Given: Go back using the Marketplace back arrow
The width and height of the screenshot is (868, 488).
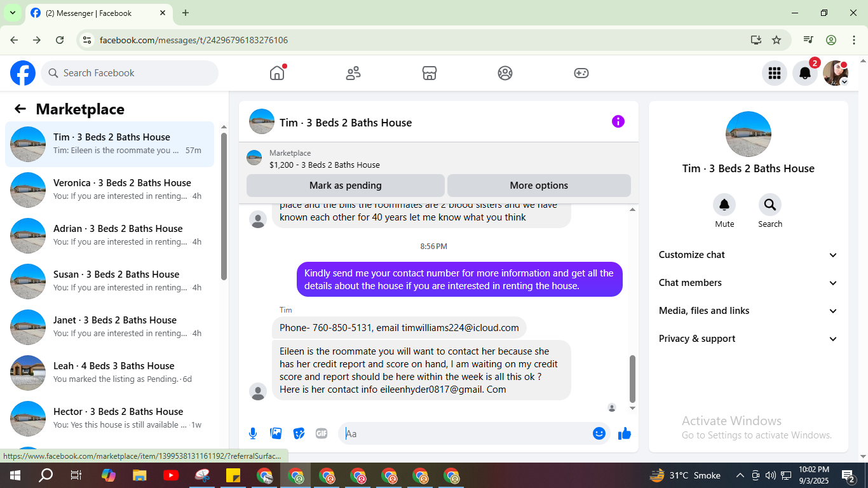Looking at the screenshot, I should [x=20, y=109].
